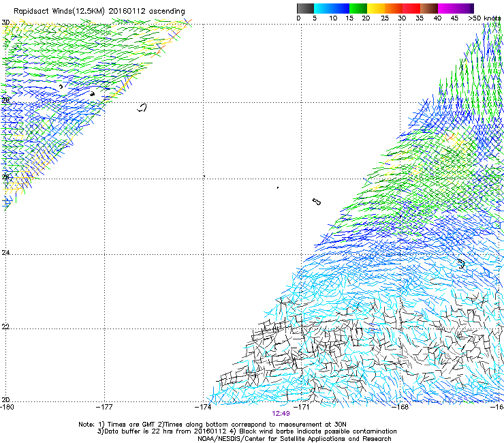Click the orange 25-30 knots legend swatch

coord(394,8)
